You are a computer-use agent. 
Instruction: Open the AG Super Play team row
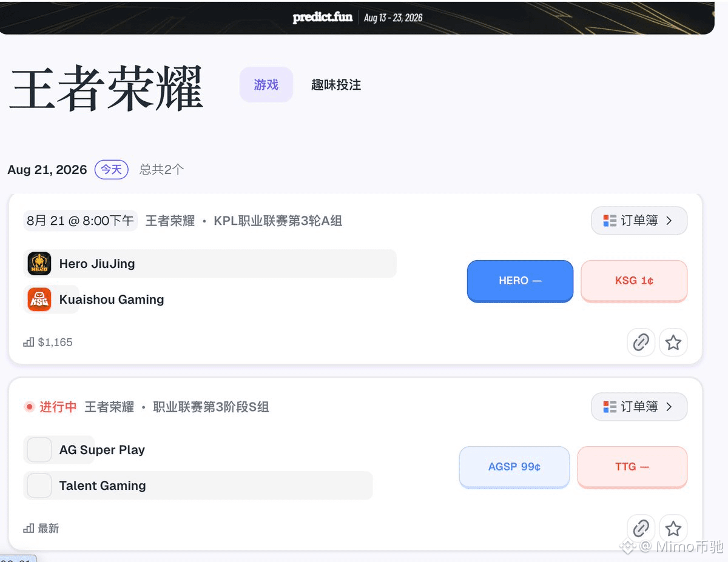59,450
